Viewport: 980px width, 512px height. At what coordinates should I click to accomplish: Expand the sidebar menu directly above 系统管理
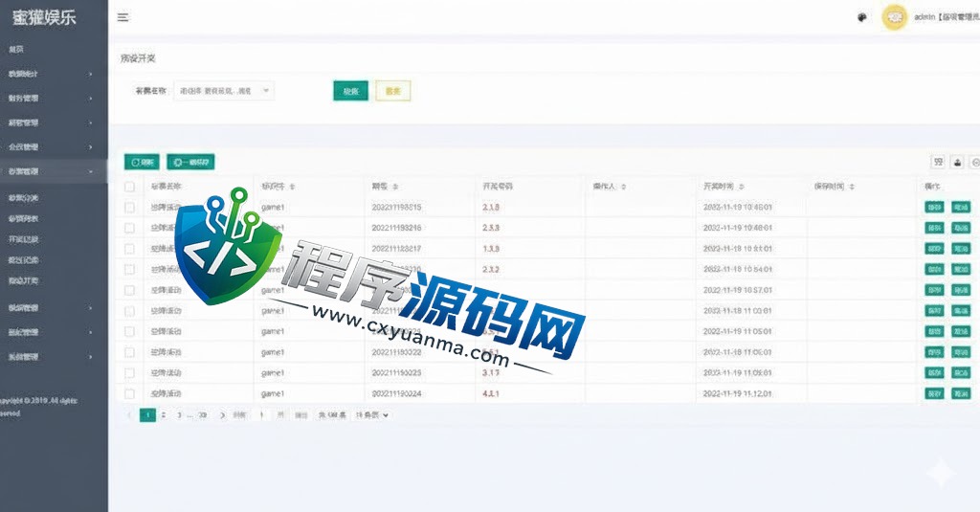54,332
